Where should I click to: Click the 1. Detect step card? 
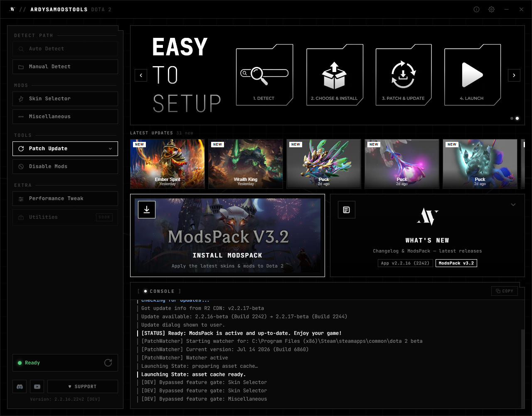tap(264, 74)
